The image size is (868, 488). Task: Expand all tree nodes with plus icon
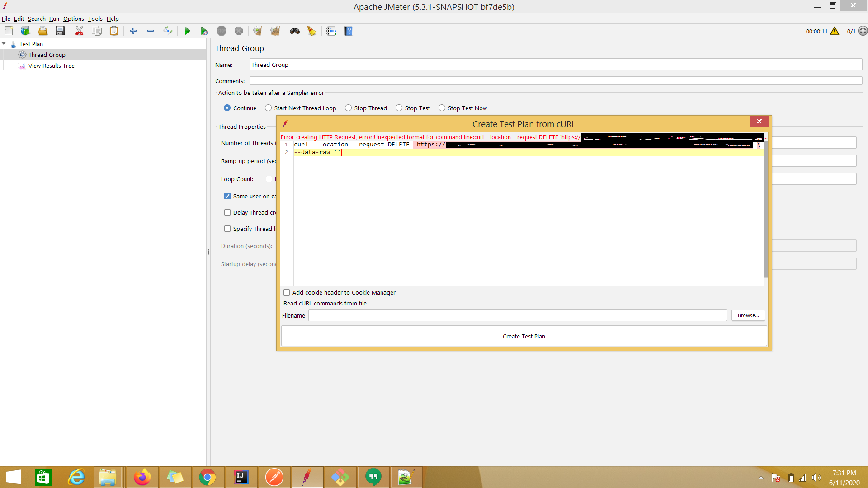(133, 31)
